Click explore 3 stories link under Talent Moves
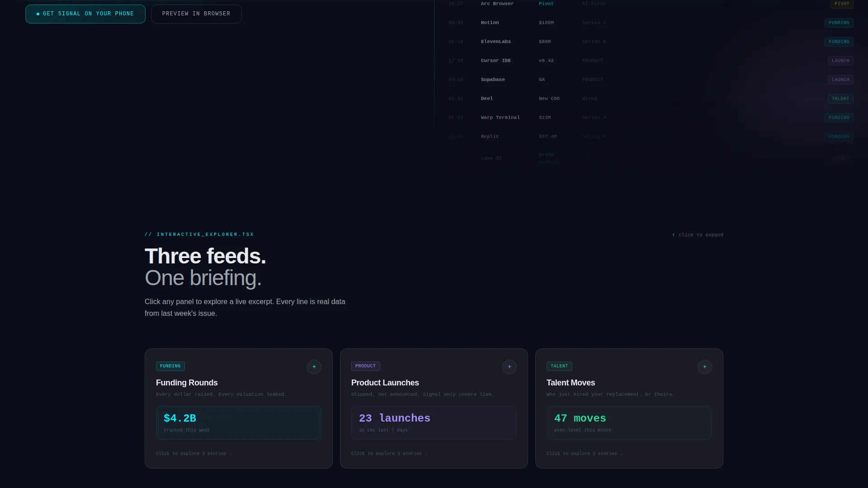This screenshot has width=868, height=488. point(585,454)
